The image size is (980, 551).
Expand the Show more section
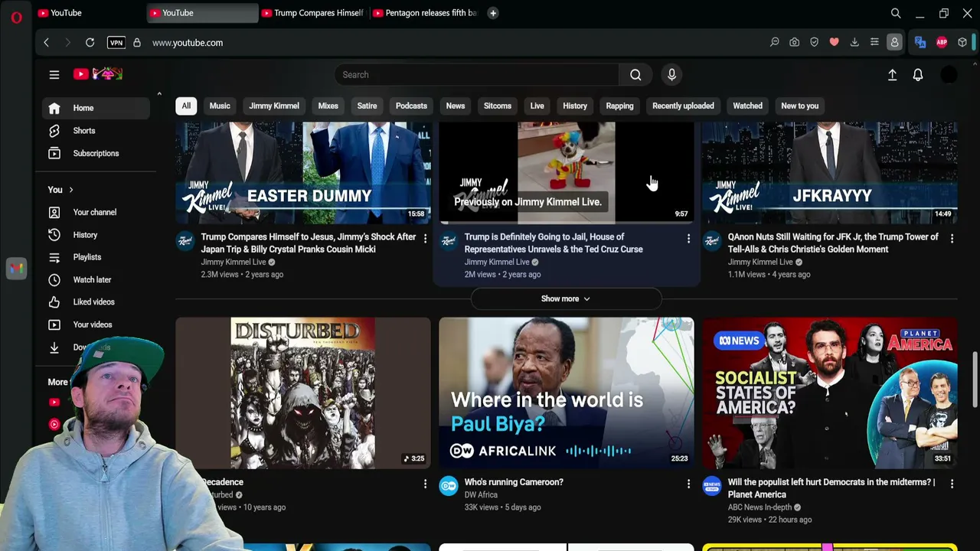coord(566,298)
